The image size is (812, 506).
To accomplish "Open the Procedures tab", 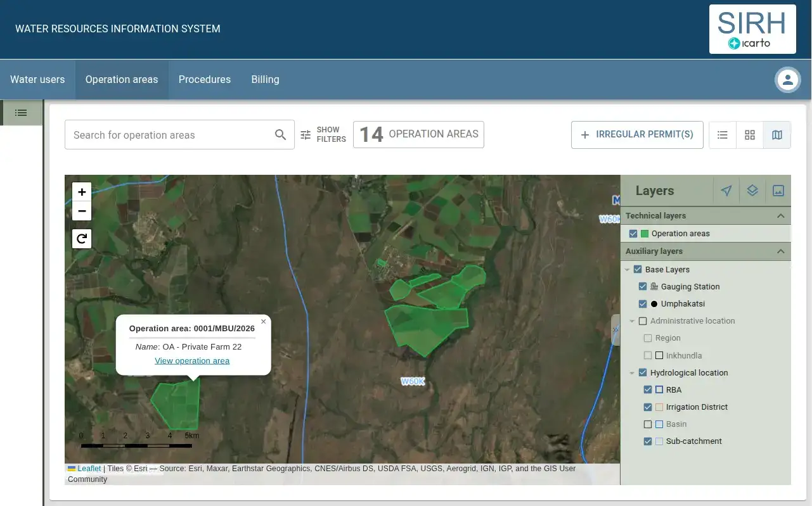I will [x=205, y=80].
